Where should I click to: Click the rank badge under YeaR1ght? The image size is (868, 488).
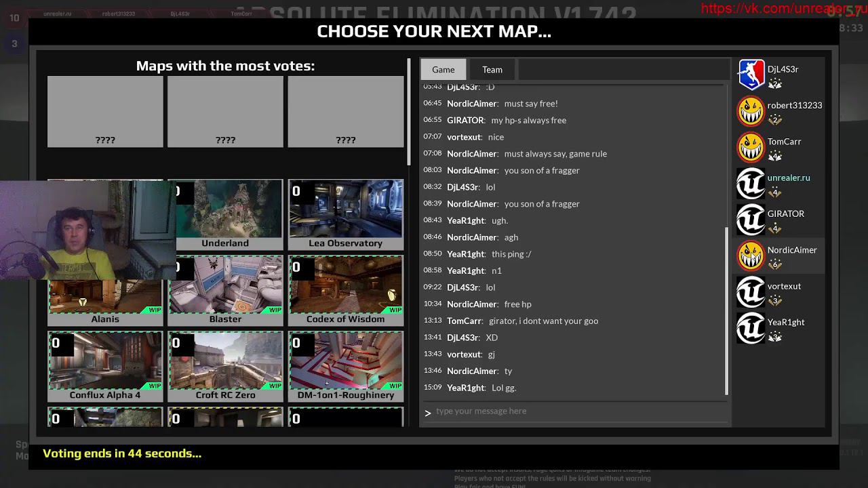point(775,337)
